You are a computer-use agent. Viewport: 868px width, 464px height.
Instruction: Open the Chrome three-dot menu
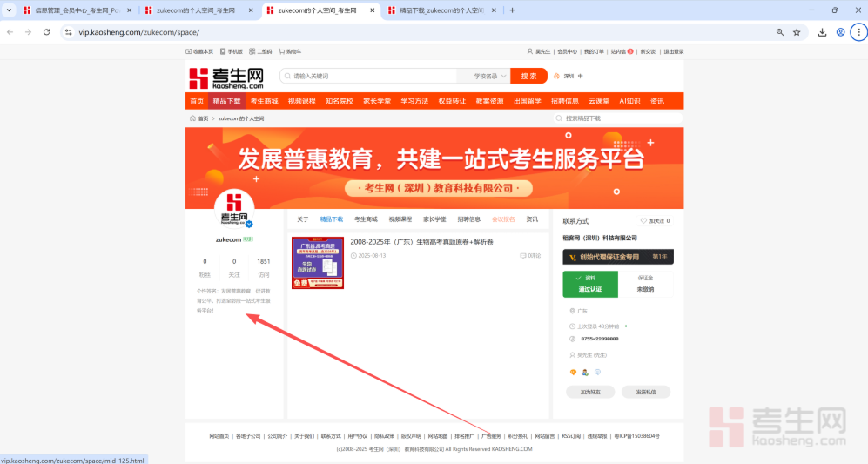(x=858, y=32)
